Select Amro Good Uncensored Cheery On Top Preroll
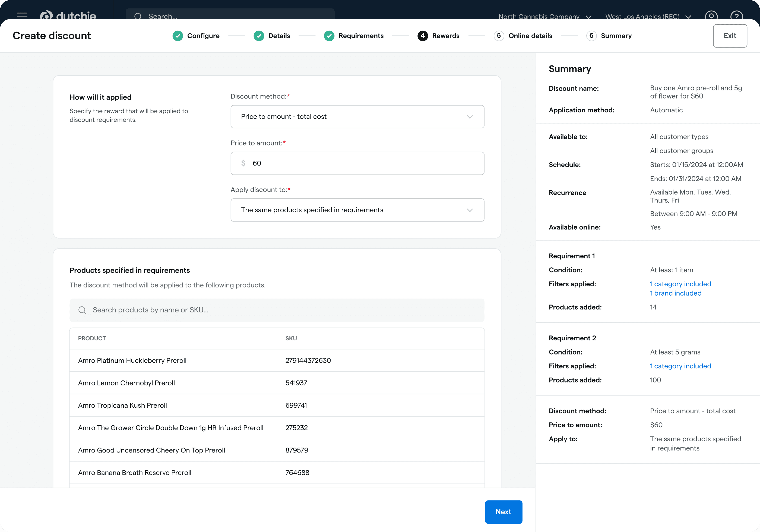 pos(277,450)
